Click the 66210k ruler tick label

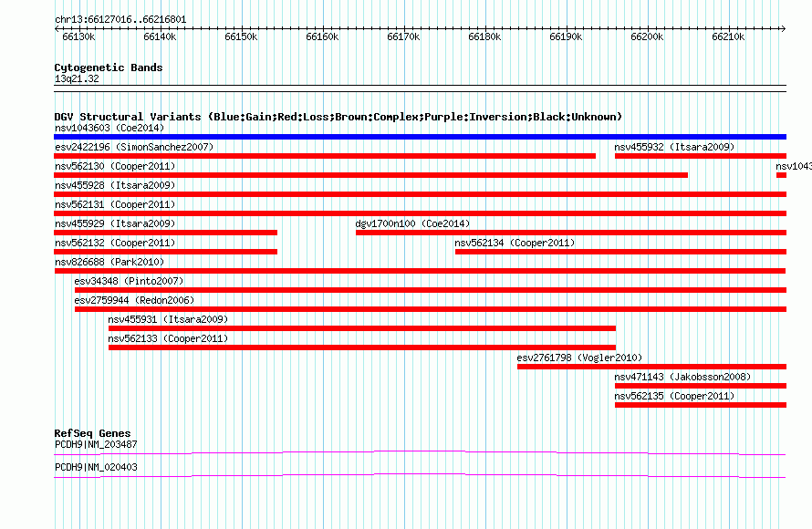point(728,36)
